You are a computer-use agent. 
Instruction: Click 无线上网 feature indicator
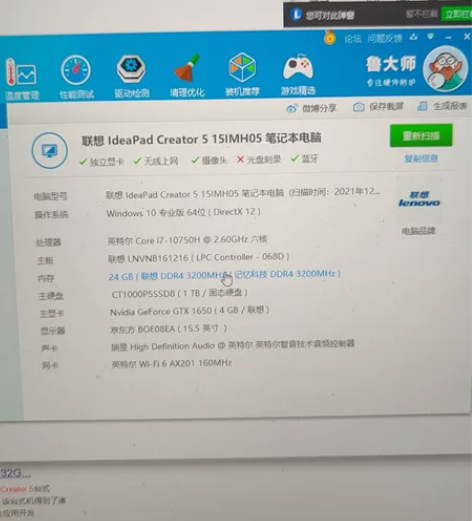pyautogui.click(x=156, y=161)
